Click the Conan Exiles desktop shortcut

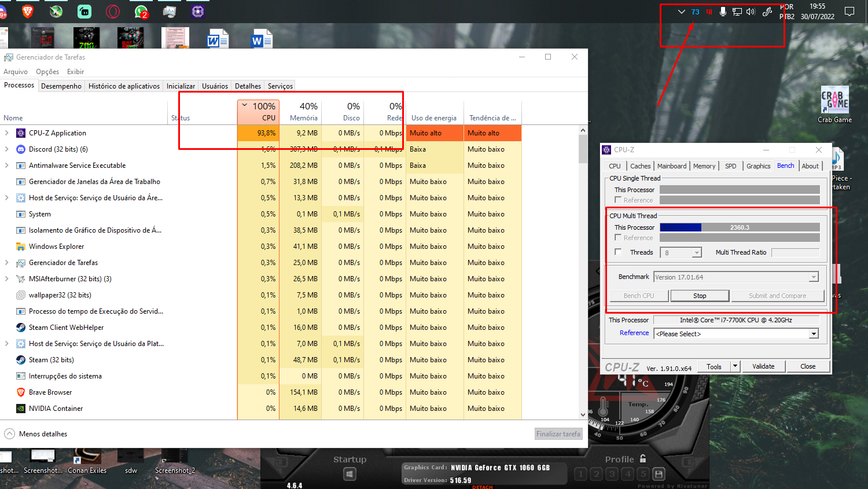(87, 462)
